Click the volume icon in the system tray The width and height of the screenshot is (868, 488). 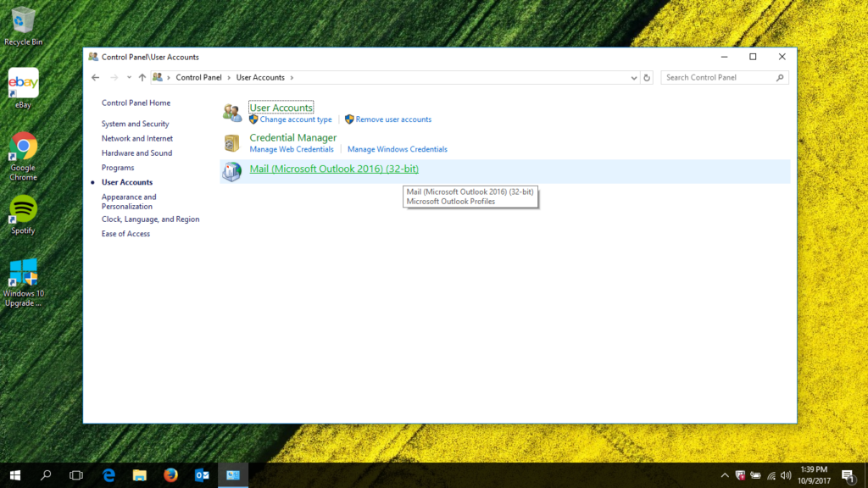click(x=784, y=475)
